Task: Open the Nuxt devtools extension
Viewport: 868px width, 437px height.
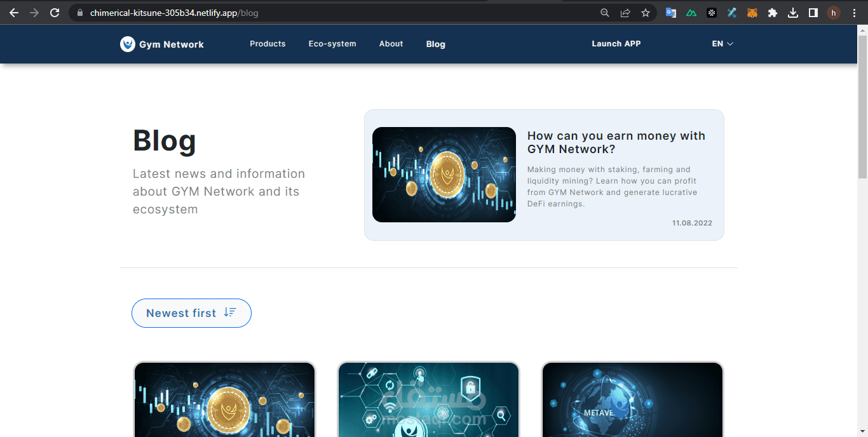Action: click(691, 13)
